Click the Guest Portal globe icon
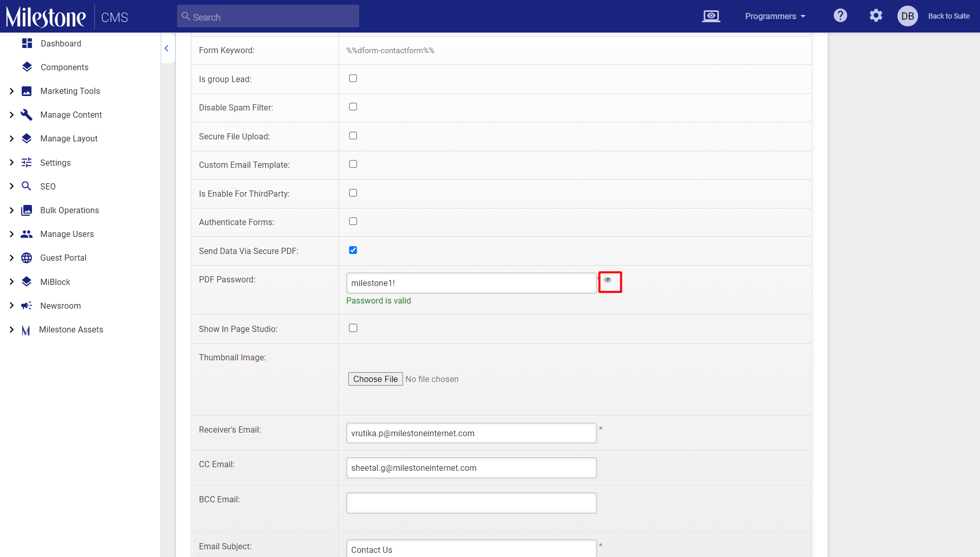This screenshot has height=557, width=980. [x=27, y=258]
